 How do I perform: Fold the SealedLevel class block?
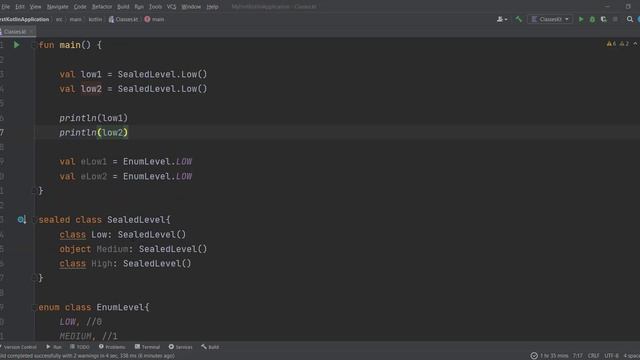click(34, 220)
